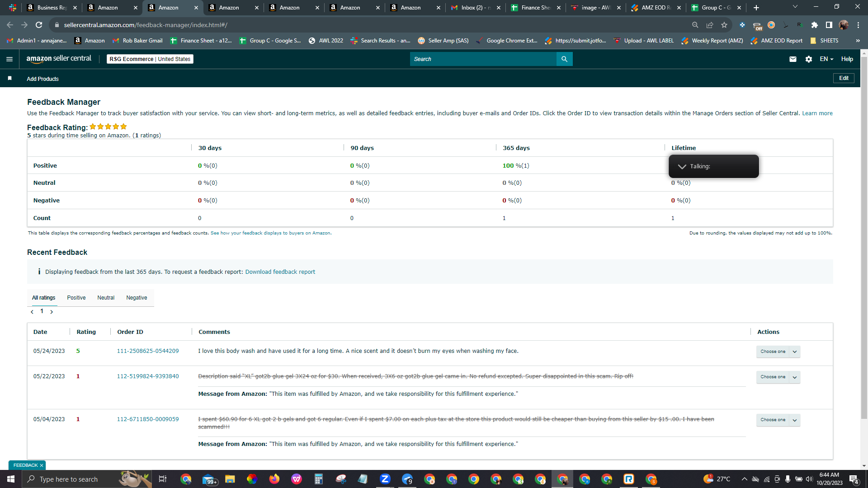
Task: Open File Explorer from the taskbar
Action: (x=230, y=479)
